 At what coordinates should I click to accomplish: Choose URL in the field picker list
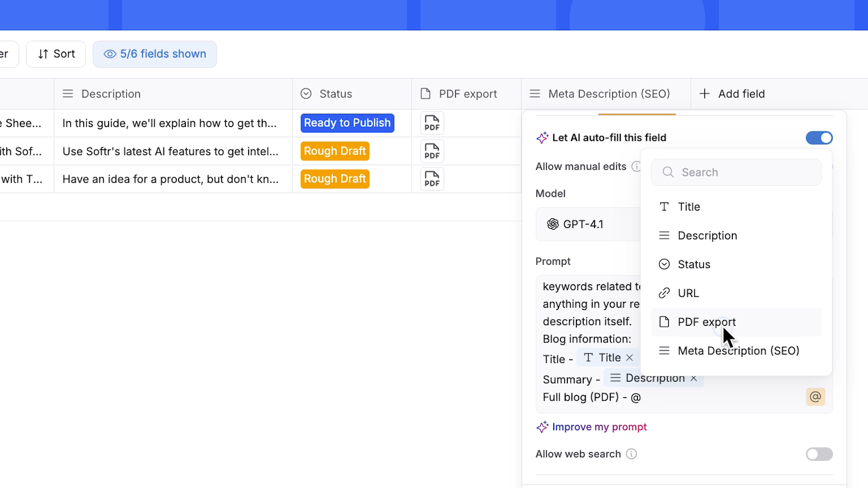click(688, 293)
